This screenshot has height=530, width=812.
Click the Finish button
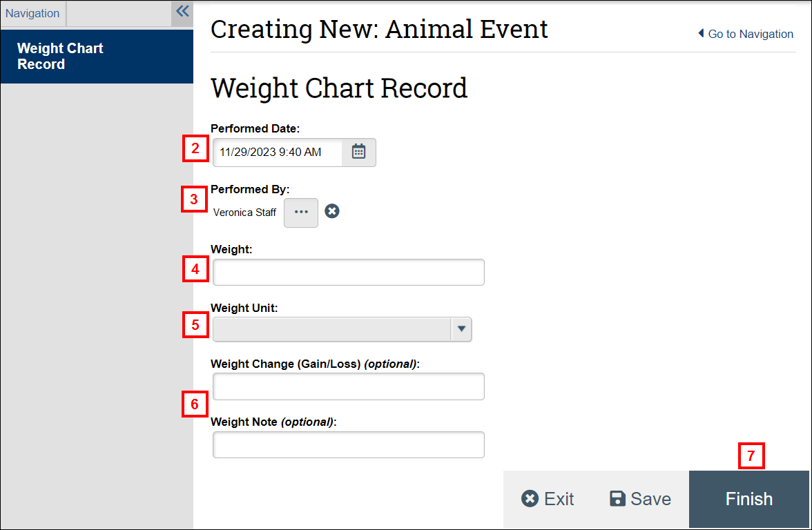point(749,498)
